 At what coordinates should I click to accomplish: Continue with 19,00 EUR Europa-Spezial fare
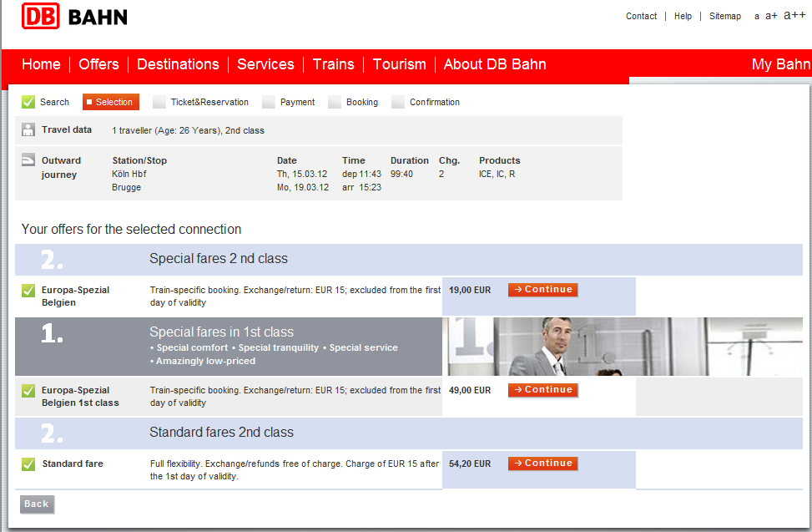542,290
